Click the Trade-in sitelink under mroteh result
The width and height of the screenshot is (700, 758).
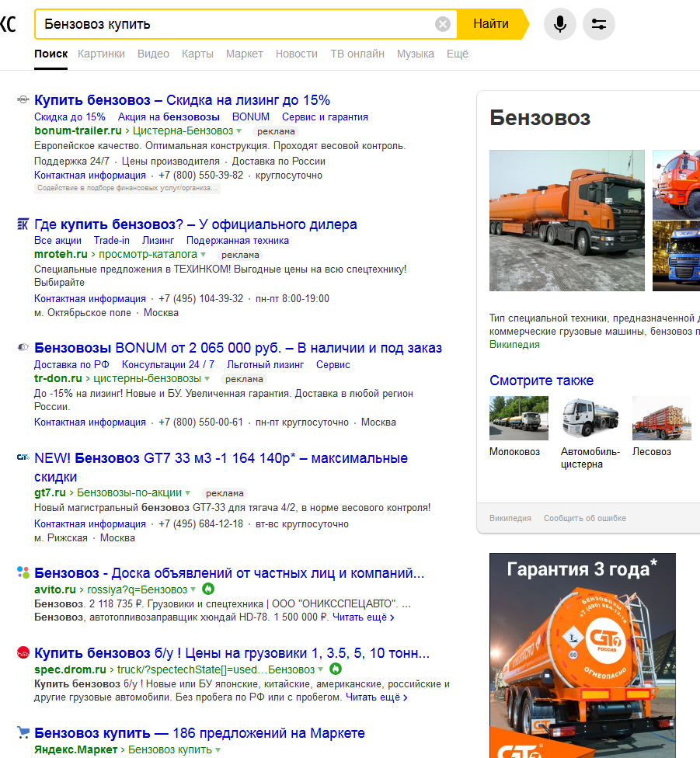pyautogui.click(x=112, y=240)
